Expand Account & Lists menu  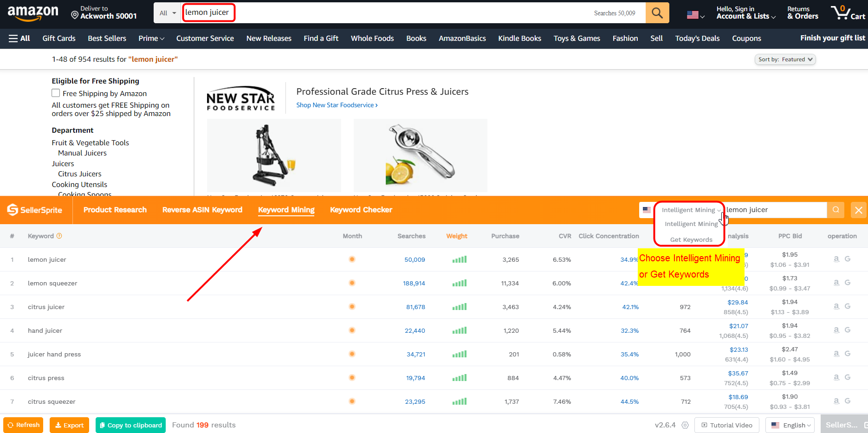pos(746,13)
